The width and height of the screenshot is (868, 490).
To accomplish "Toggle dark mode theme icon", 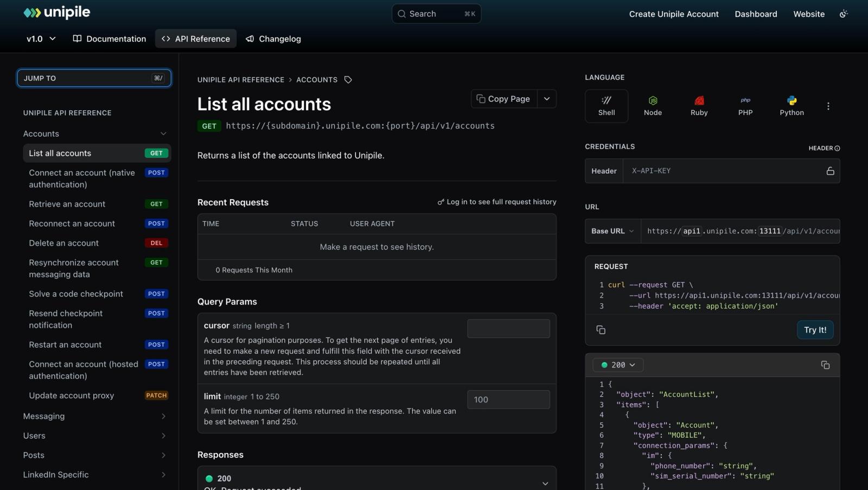I will pyautogui.click(x=844, y=14).
